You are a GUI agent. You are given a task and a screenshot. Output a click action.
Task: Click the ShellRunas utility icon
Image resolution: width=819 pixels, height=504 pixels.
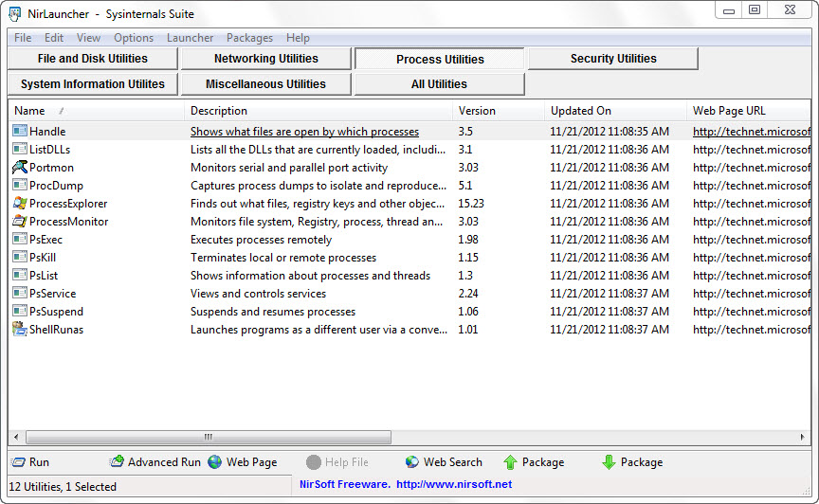[20, 330]
